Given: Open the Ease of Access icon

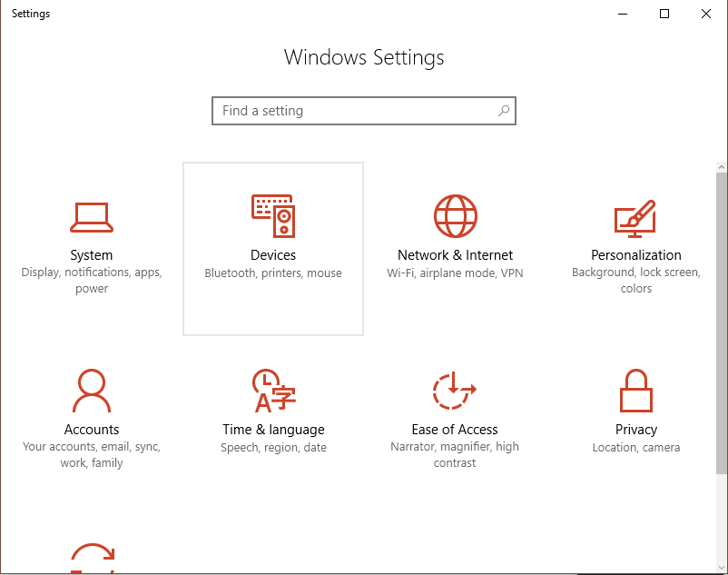Looking at the screenshot, I should coord(455,391).
